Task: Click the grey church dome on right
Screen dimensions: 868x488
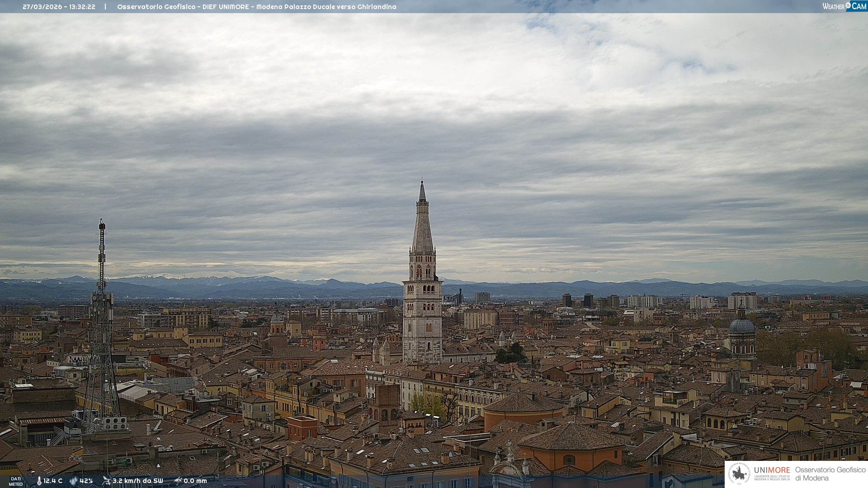Action: pos(742,325)
